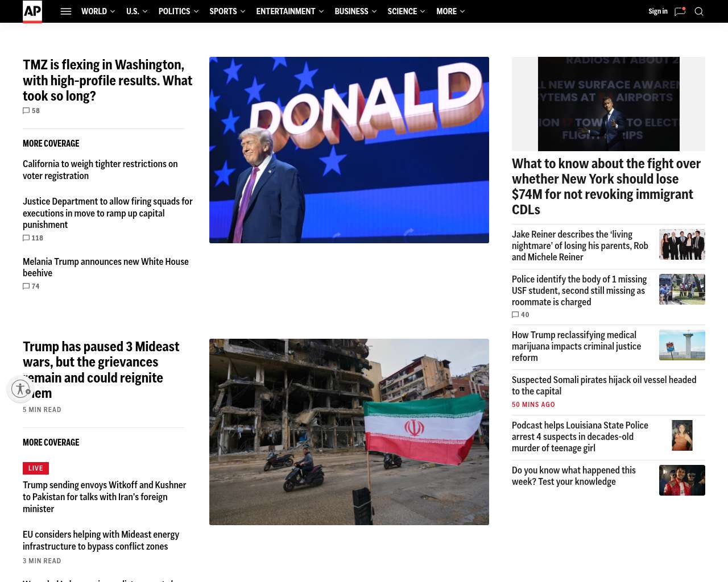This screenshot has width=728, height=582.
Task: Open the notifications chat icon in header
Action: click(680, 11)
